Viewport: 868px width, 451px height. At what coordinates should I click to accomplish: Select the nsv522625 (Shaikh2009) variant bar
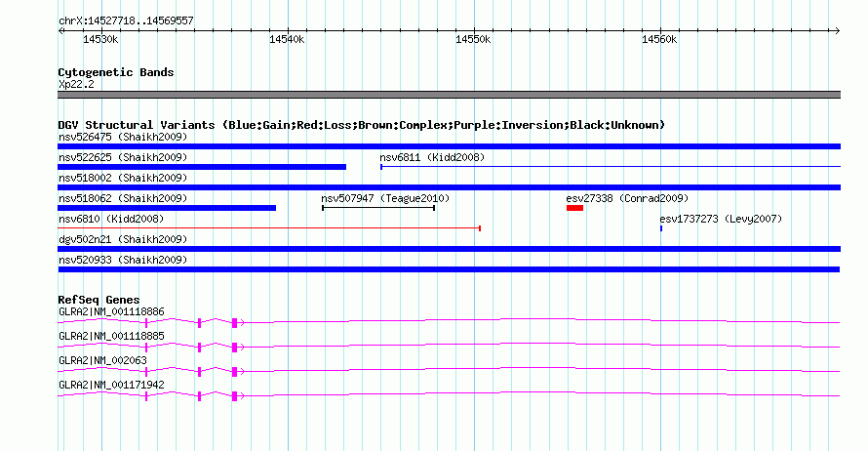tap(202, 167)
